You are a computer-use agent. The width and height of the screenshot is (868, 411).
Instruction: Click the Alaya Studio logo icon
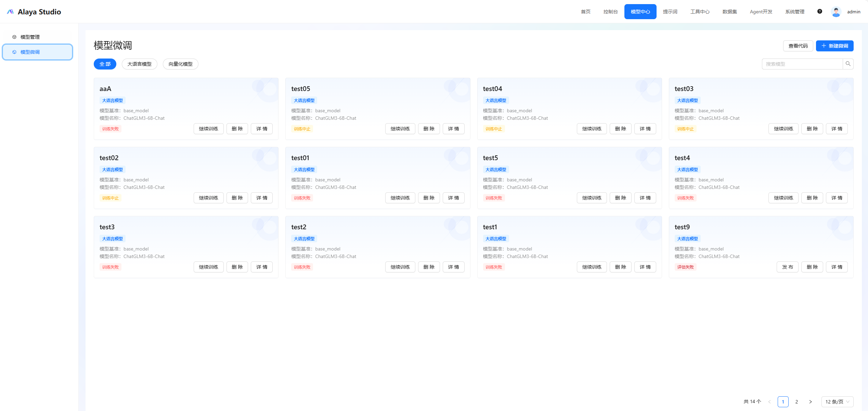coord(10,12)
